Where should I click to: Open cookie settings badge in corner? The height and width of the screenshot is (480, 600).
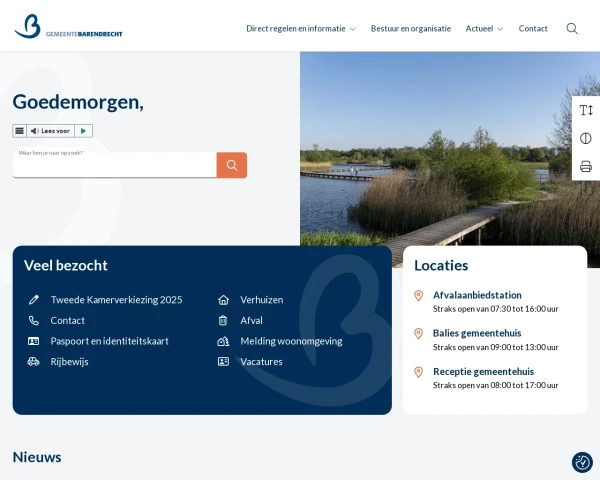click(x=582, y=462)
